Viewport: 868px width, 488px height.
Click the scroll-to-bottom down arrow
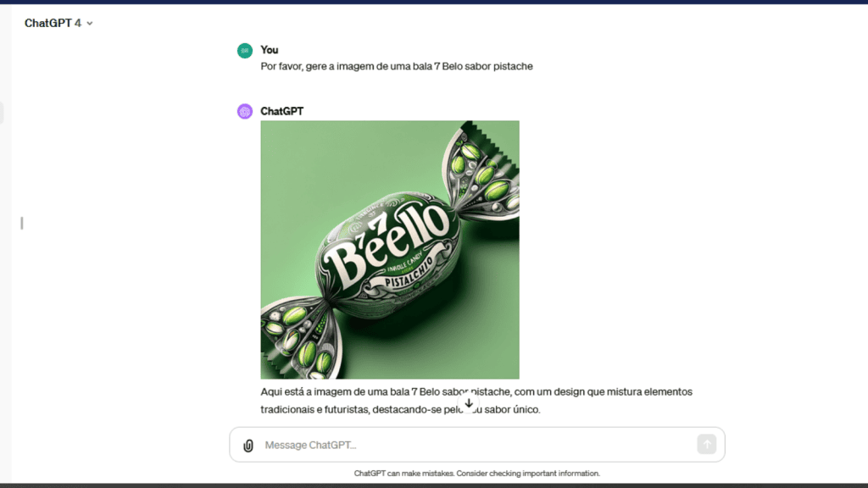coord(469,403)
